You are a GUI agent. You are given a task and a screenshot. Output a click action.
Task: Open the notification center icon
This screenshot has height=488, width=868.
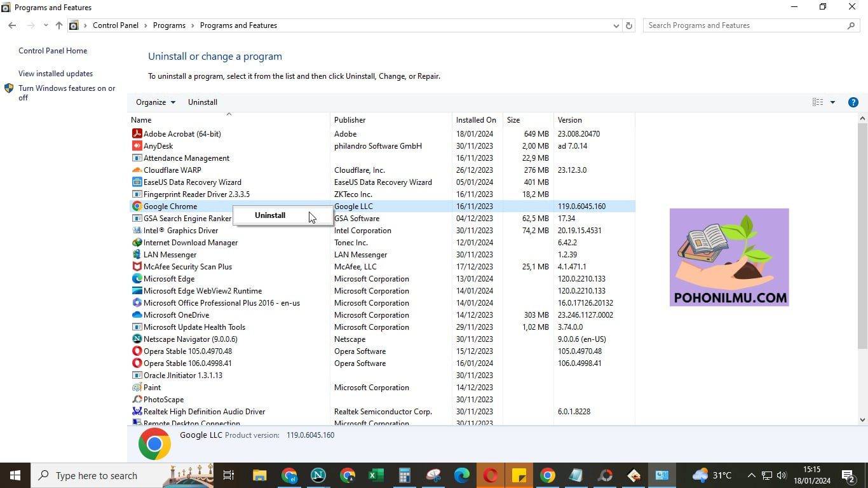848,475
